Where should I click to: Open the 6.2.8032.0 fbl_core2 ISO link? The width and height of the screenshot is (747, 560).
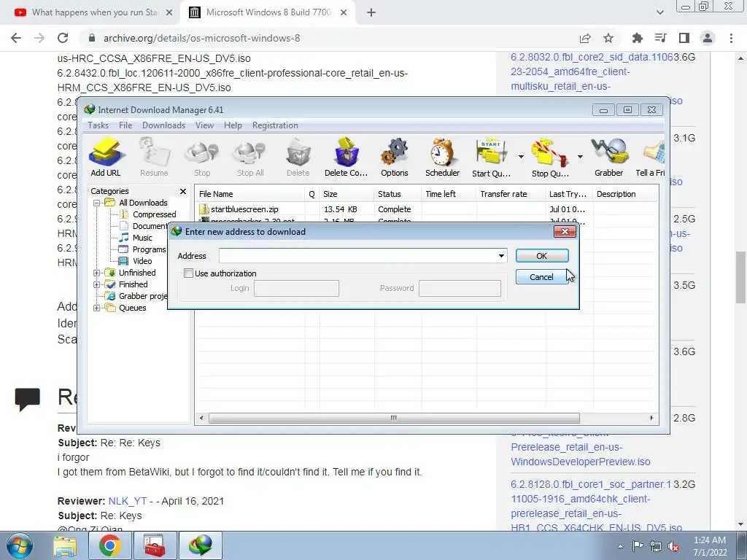point(591,71)
